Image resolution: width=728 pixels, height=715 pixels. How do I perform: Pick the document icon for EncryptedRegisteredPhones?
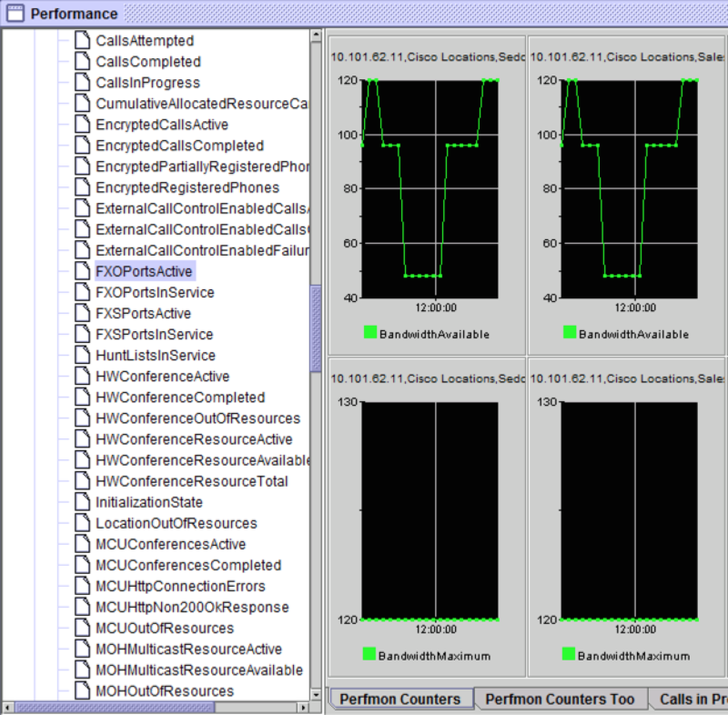(83, 187)
